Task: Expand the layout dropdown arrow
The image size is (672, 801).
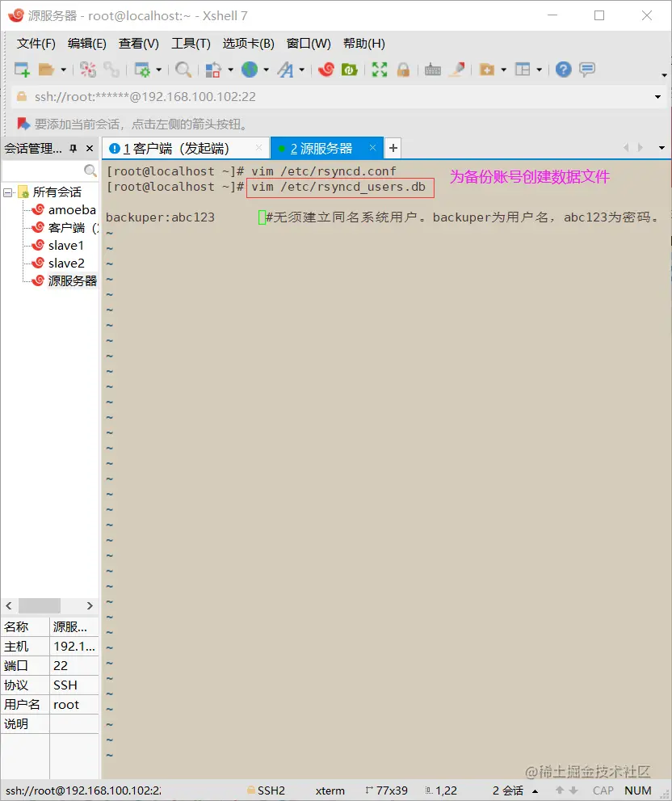Action: click(540, 70)
